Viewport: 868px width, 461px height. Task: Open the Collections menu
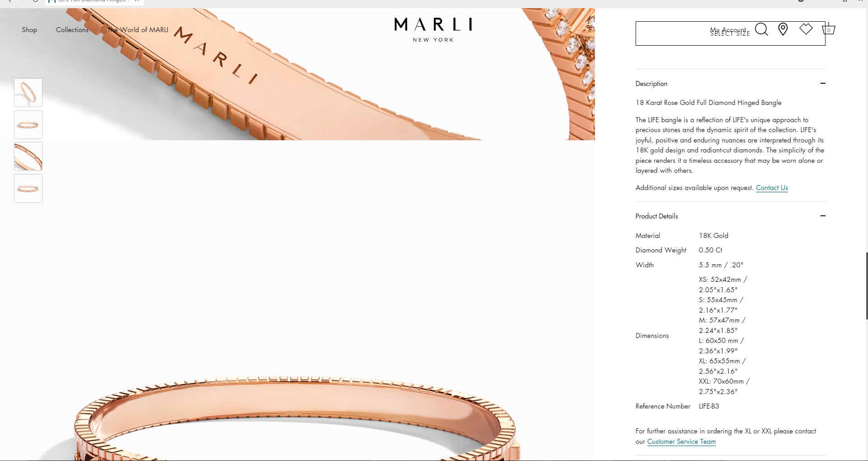[72, 30]
